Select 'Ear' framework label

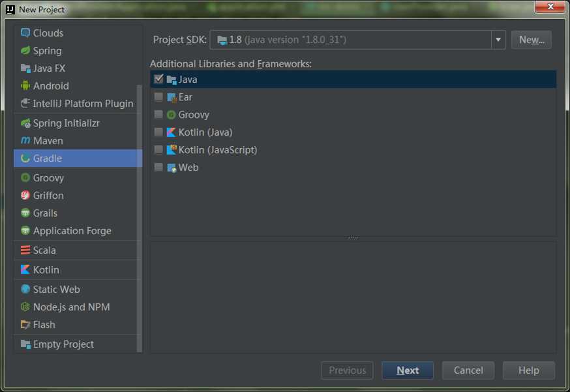(185, 97)
